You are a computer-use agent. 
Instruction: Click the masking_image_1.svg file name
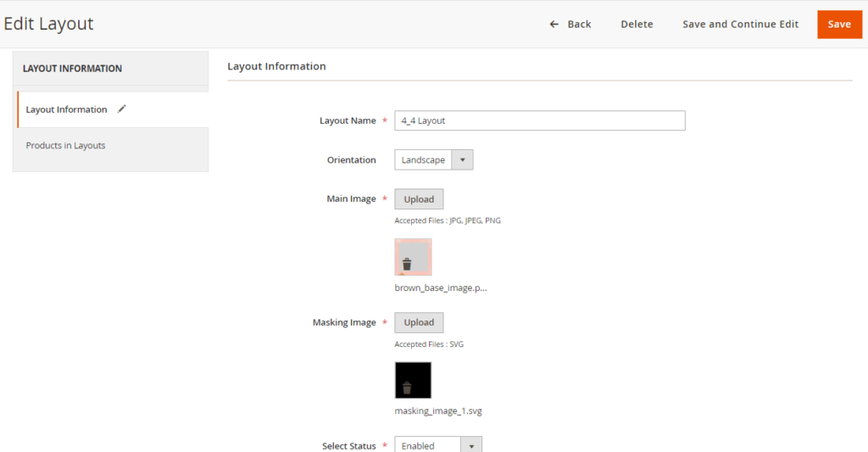pos(438,411)
